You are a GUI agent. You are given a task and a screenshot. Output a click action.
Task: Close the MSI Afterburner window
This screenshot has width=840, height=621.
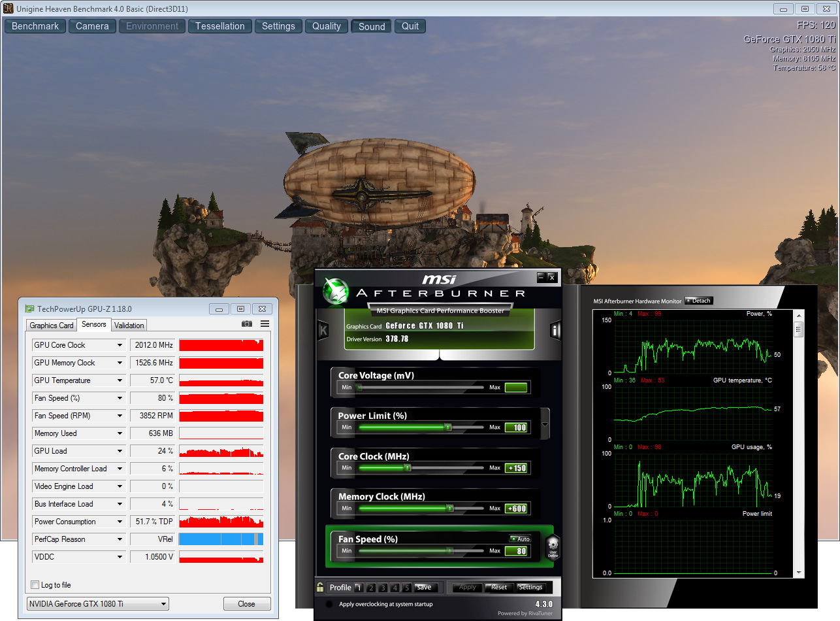click(x=551, y=277)
